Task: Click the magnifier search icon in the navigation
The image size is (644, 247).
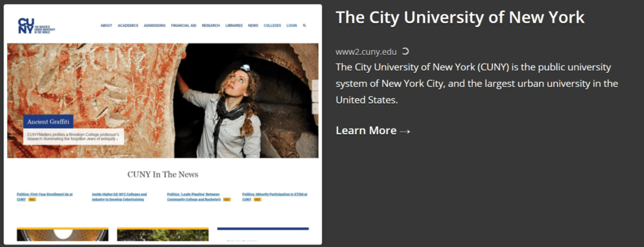Action: [304, 26]
